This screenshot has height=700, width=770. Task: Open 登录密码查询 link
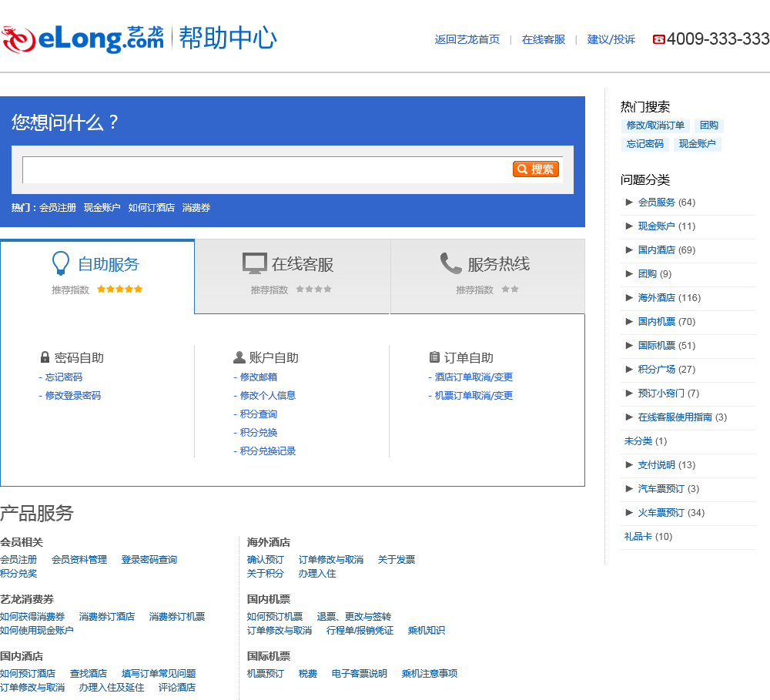[x=149, y=560]
